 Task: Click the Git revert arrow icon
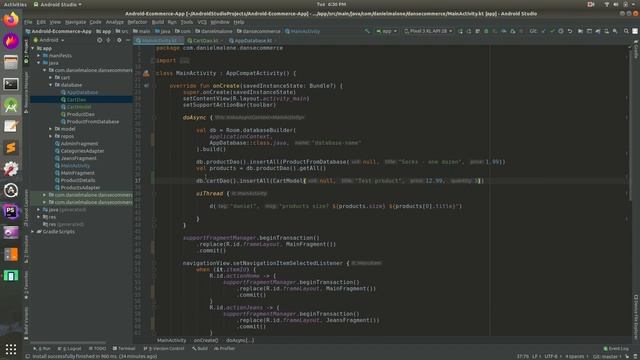point(570,31)
